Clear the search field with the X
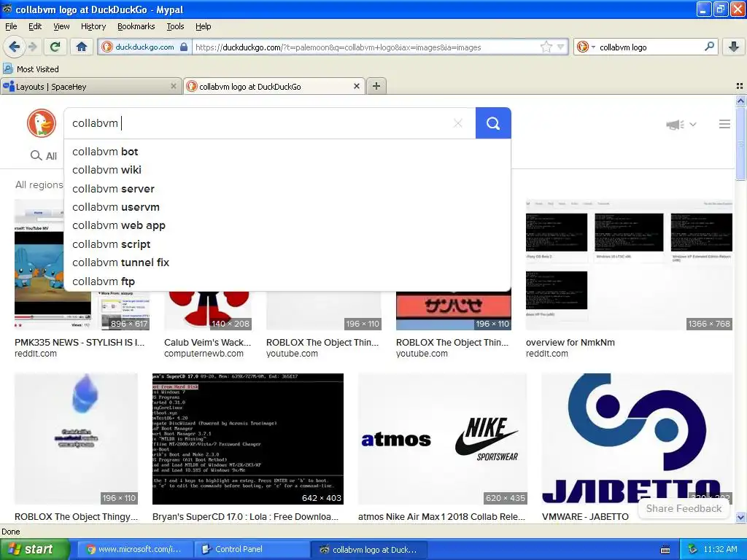This screenshot has height=560, width=747. (x=458, y=123)
